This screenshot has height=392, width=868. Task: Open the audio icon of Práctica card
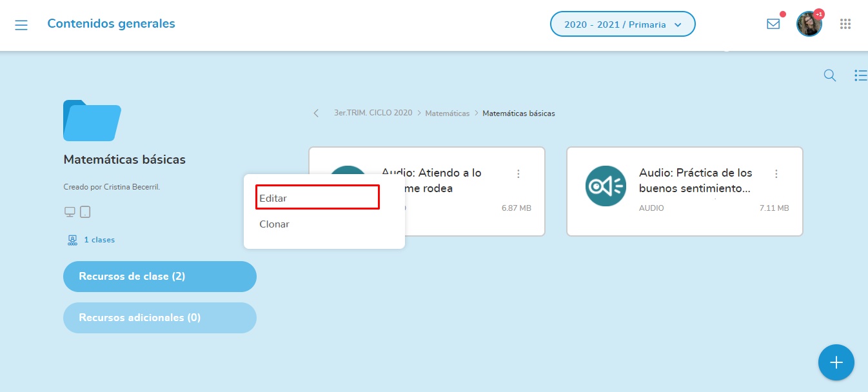(605, 186)
